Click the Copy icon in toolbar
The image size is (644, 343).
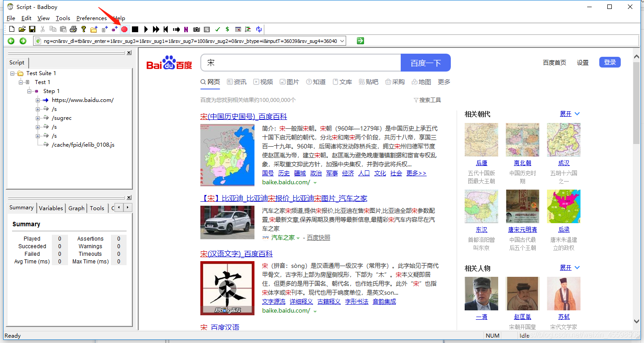tap(53, 29)
